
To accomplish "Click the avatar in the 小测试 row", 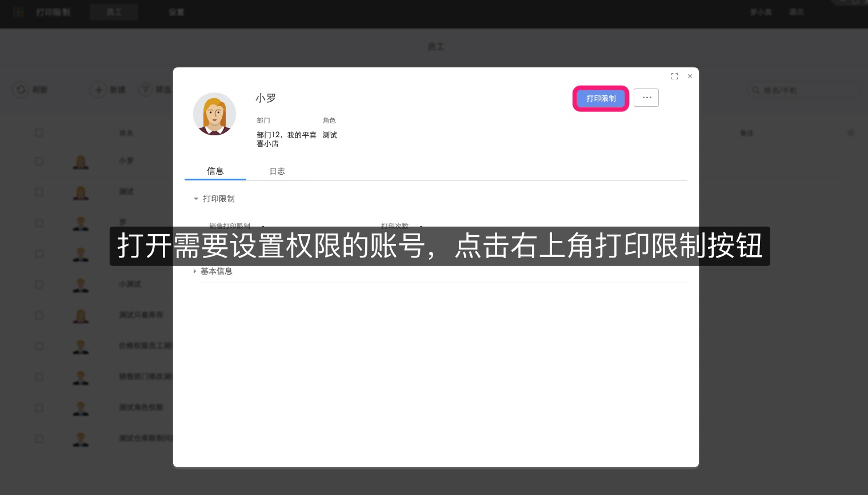I will pos(81,285).
